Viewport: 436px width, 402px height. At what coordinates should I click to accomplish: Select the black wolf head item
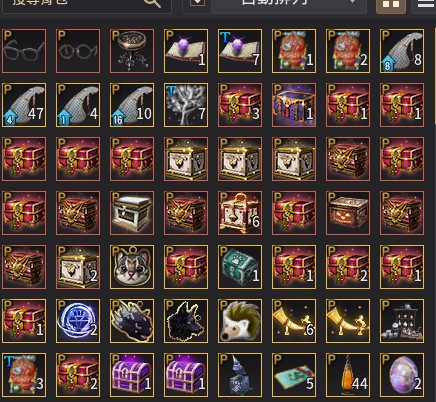click(x=186, y=321)
